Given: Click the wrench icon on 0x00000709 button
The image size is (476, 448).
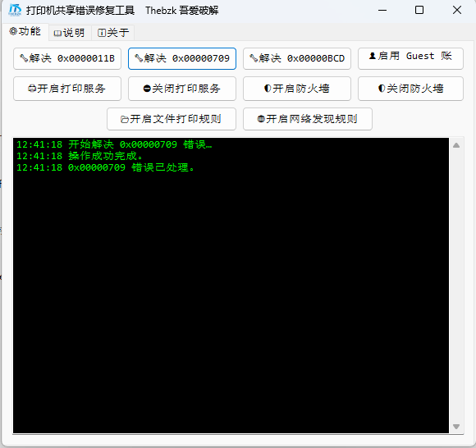Looking at the screenshot, I should tap(139, 58).
